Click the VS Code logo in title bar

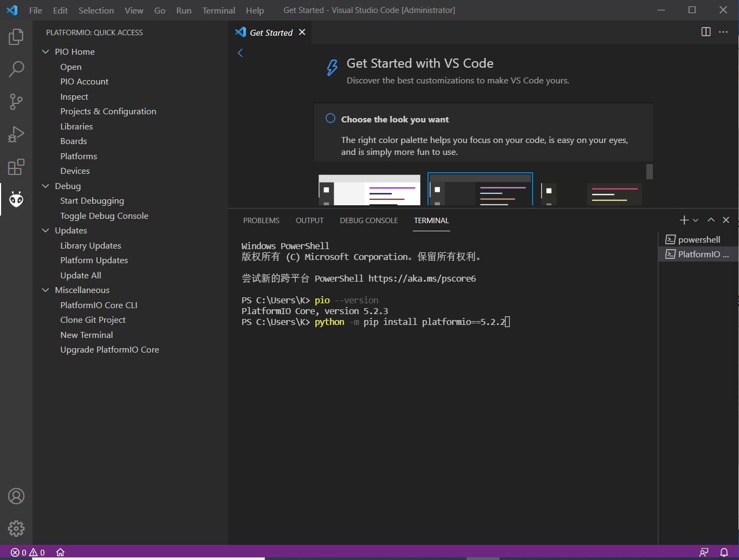point(12,10)
